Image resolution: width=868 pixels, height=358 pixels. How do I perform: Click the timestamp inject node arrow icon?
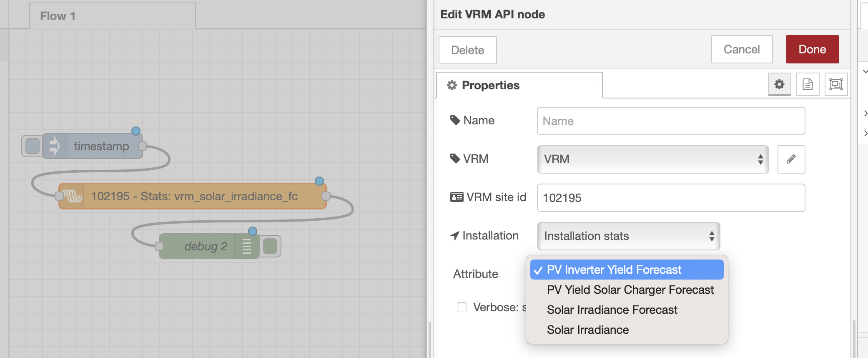(x=55, y=146)
